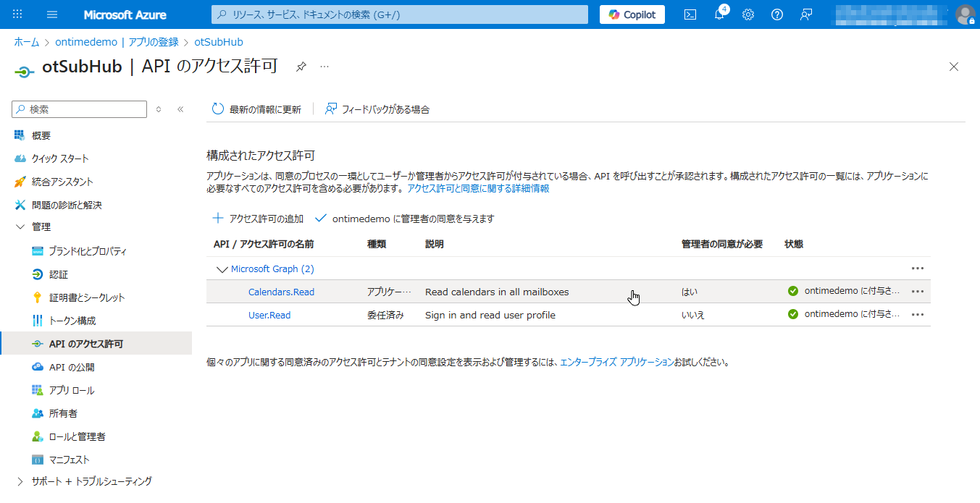Open Cloud Shell from the top bar
The height and width of the screenshot is (503, 980).
(x=690, y=14)
